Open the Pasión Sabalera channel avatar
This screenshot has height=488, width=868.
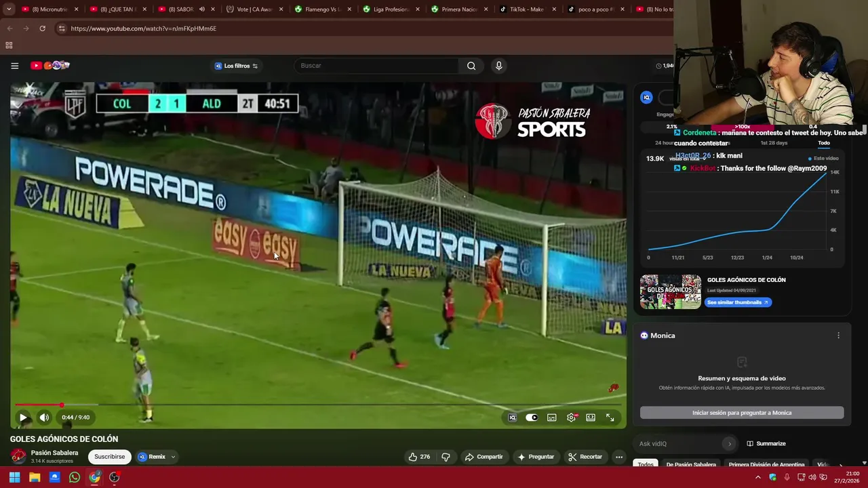18,456
